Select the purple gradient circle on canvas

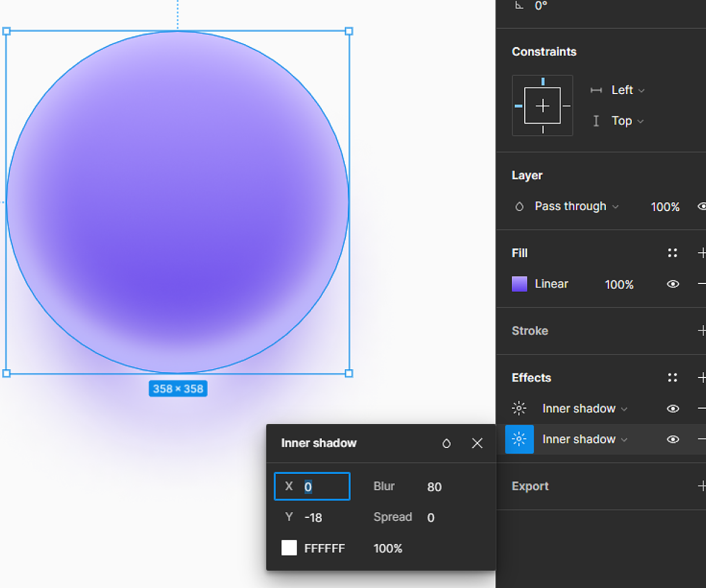(178, 202)
